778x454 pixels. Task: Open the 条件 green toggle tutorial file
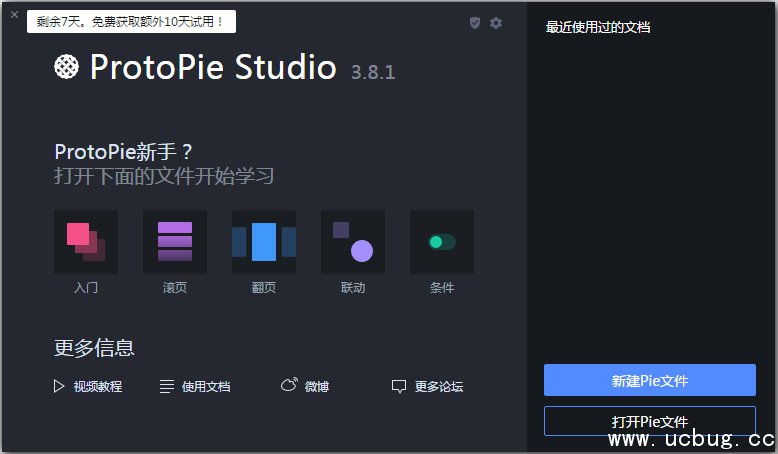442,242
